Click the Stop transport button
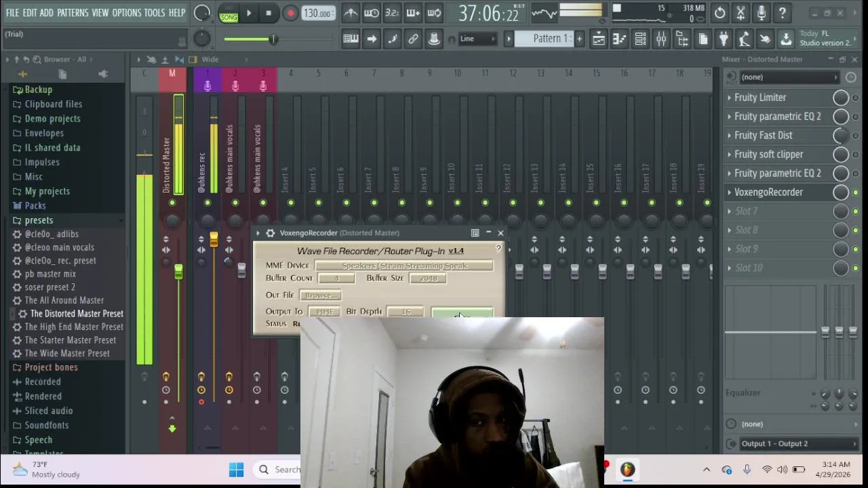 [x=269, y=13]
